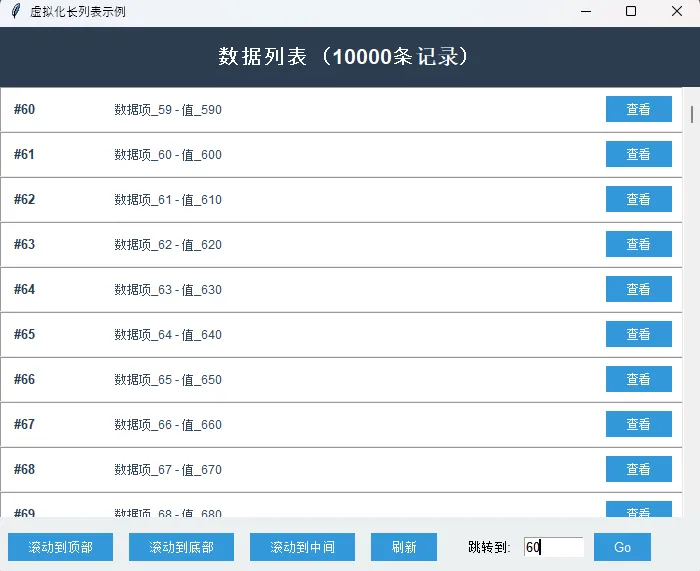
Task: Click 滚动到底部 to jump to bottom
Action: coord(181,547)
